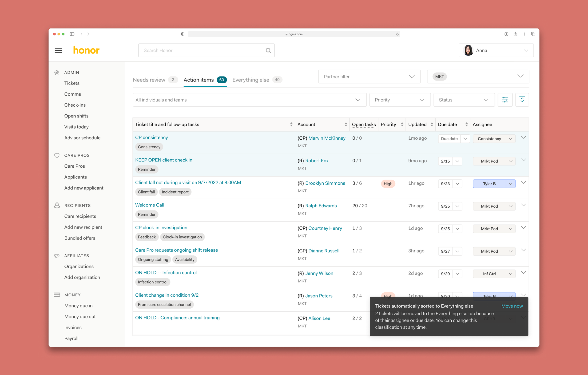The height and width of the screenshot is (375, 588).
Task: Sort by Ticket title column arrows
Action: 291,125
